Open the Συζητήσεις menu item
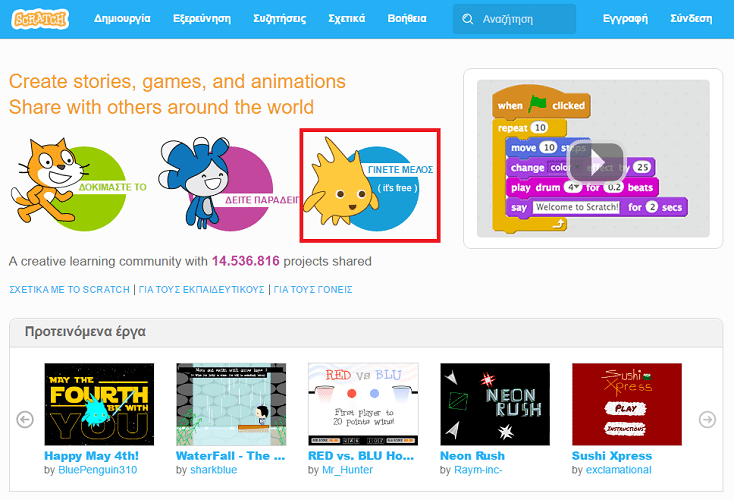The image size is (734, 500). [x=279, y=19]
